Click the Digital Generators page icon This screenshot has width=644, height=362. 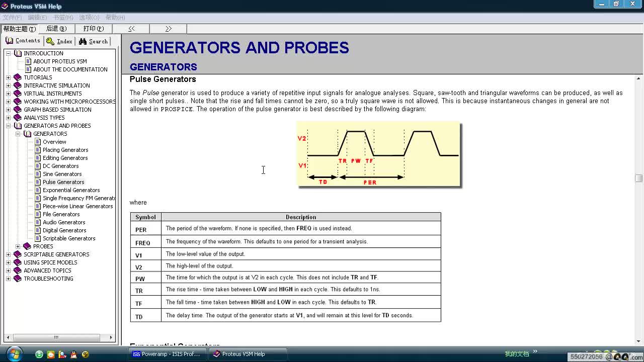tap(38, 230)
